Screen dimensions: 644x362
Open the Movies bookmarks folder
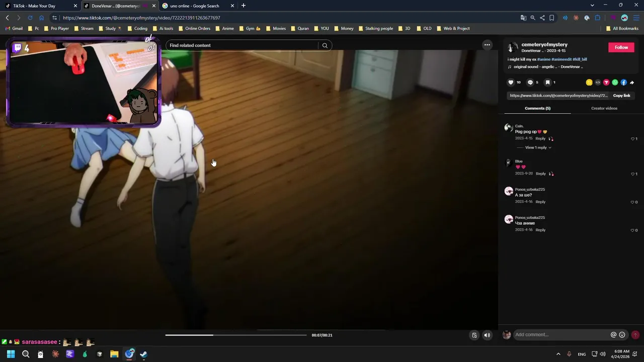[x=276, y=29]
